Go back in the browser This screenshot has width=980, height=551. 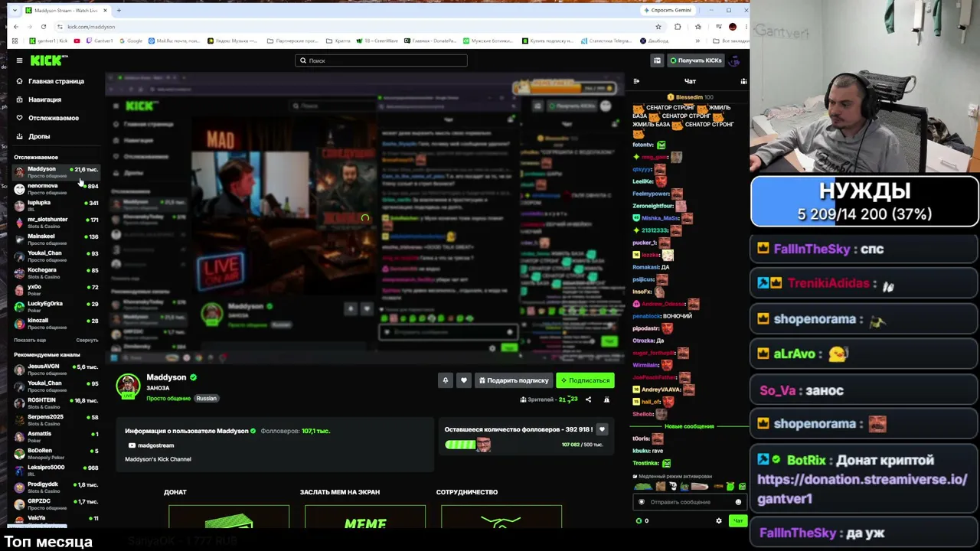tap(16, 27)
